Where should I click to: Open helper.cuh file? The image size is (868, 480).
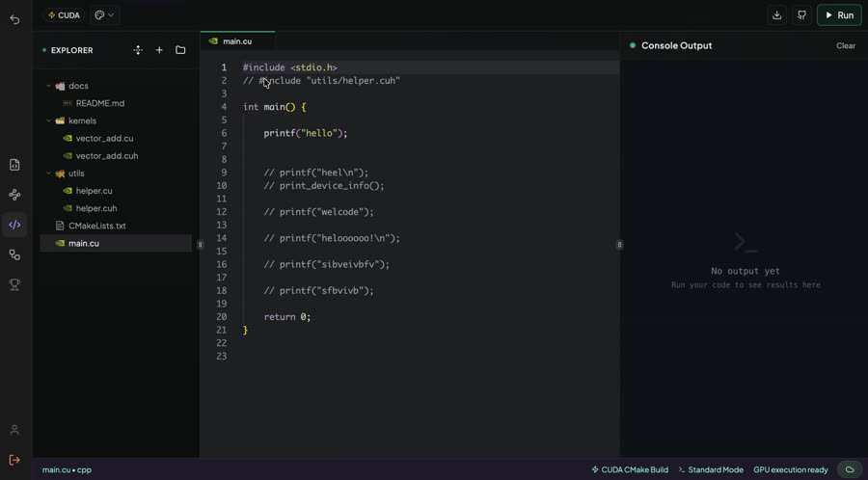pos(96,208)
